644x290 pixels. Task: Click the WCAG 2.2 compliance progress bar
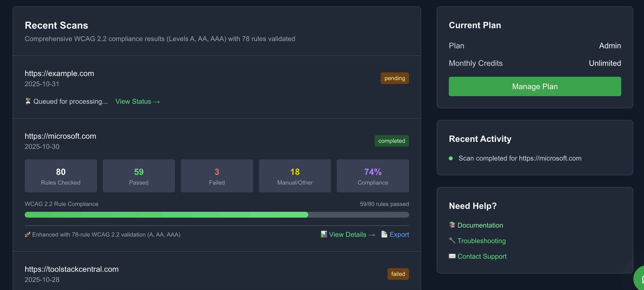click(x=217, y=215)
